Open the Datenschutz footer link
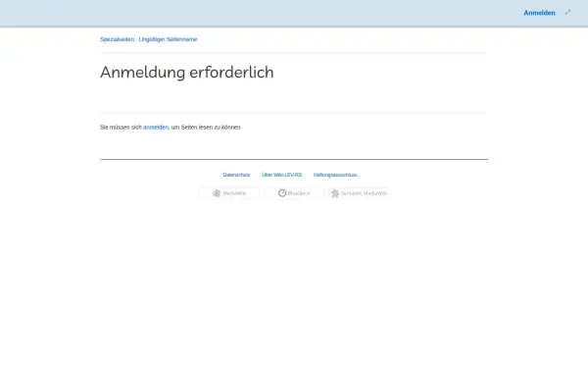588x368 pixels. (236, 175)
